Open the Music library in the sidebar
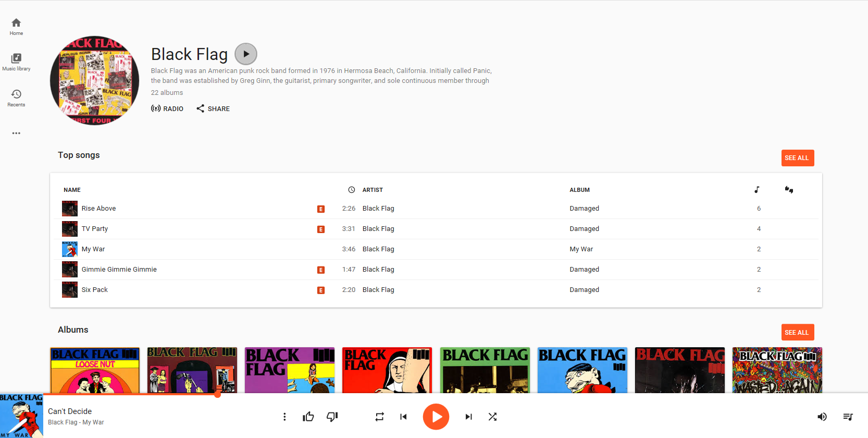The image size is (868, 438). pos(16,62)
